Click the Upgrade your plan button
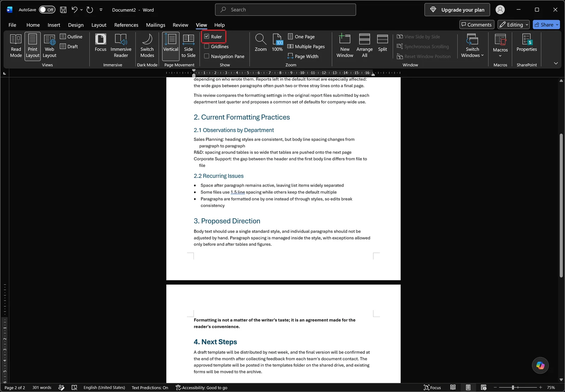Image resolution: width=565 pixels, height=392 pixels. [x=457, y=10]
